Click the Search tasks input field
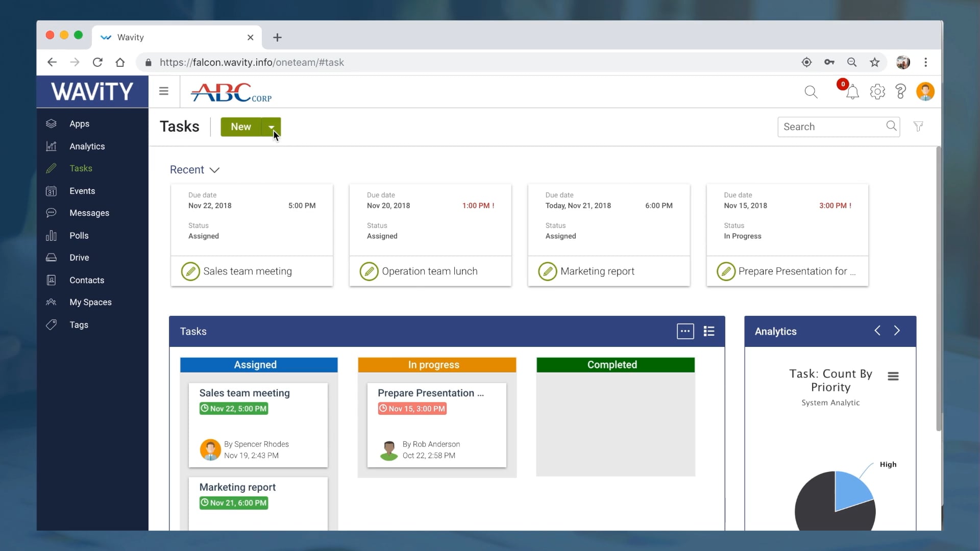Viewport: 980px width, 551px height. click(839, 127)
